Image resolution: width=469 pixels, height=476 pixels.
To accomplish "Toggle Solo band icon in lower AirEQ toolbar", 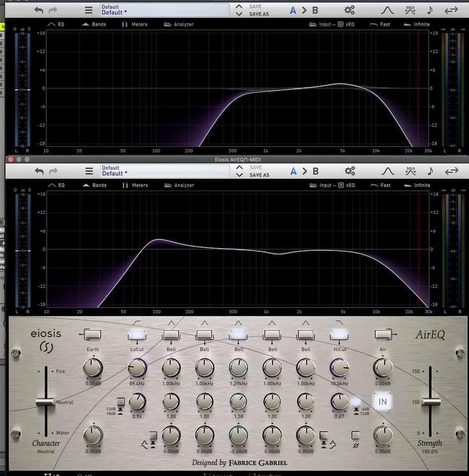I will [x=410, y=171].
